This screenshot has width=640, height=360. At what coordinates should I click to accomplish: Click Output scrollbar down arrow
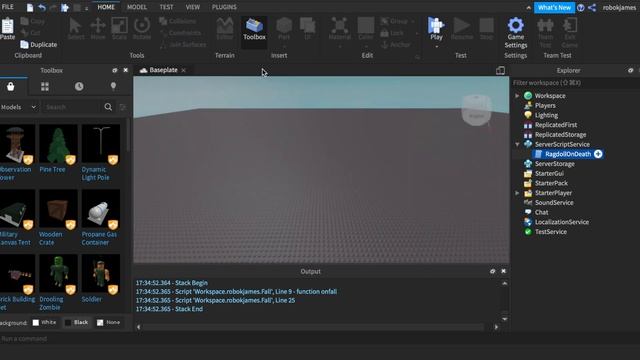(x=504, y=319)
